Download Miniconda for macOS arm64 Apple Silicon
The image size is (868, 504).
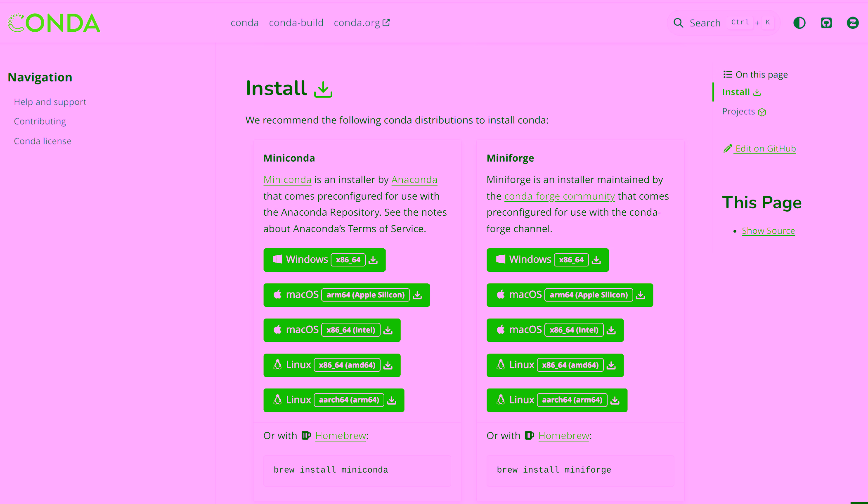click(x=347, y=295)
